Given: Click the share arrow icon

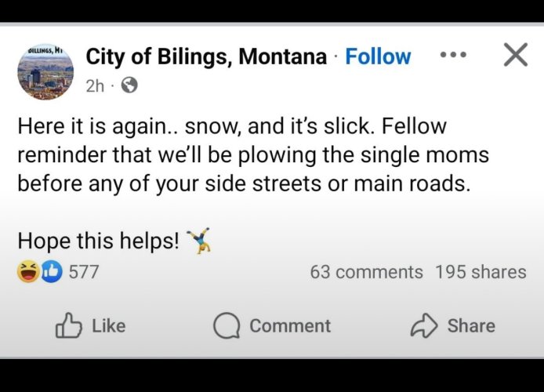Looking at the screenshot, I should click(424, 326).
